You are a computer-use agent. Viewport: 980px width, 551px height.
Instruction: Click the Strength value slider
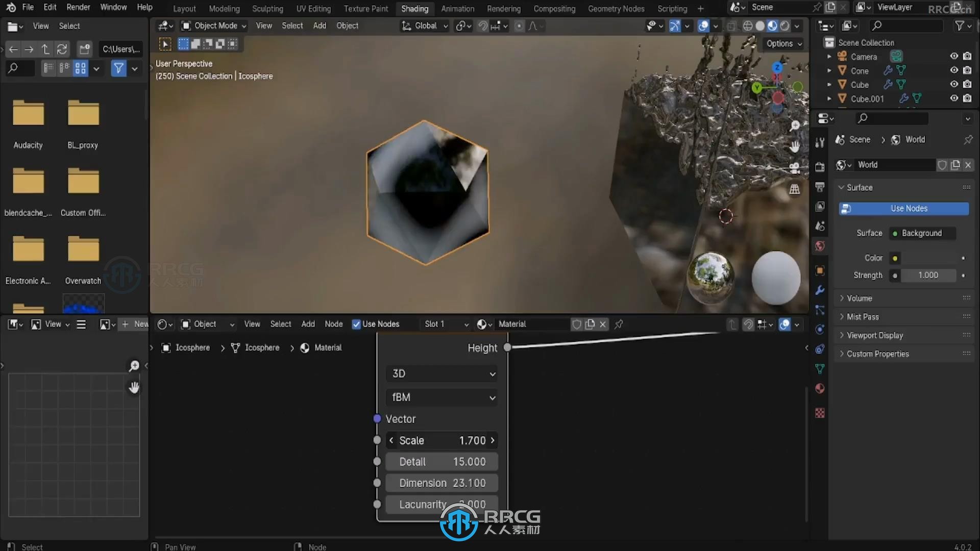pos(928,275)
